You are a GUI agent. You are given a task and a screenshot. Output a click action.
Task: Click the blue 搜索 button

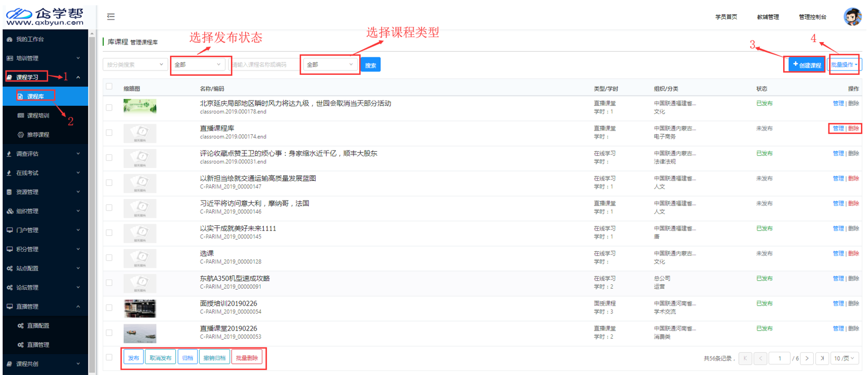click(371, 65)
